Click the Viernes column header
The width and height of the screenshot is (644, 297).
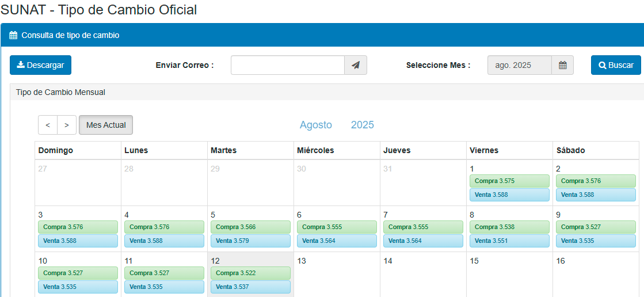[509, 150]
